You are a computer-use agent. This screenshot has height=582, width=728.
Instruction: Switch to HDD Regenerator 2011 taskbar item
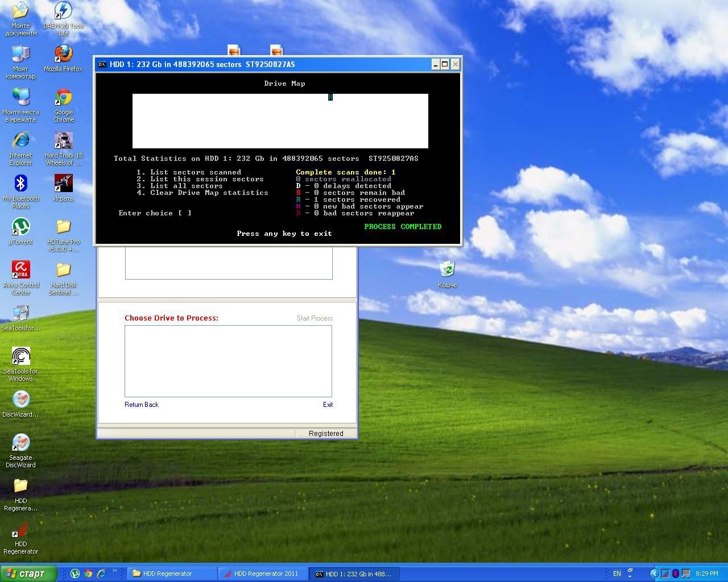click(263, 573)
